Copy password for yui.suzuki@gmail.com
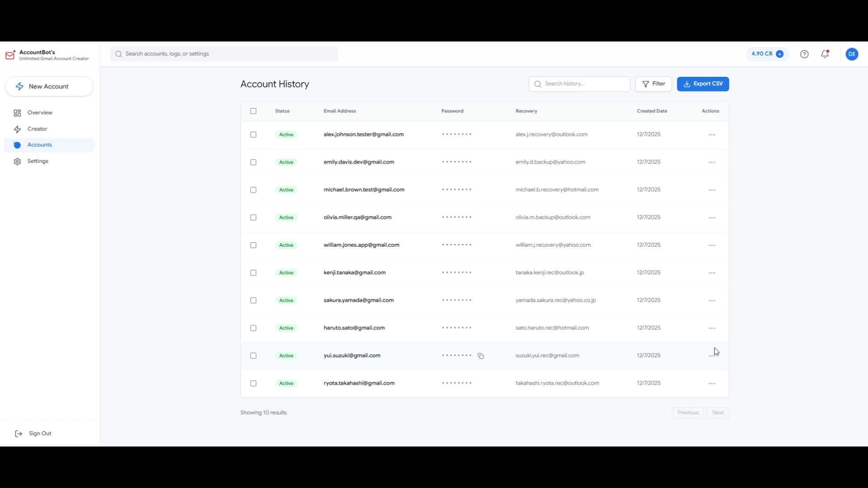 point(481,356)
